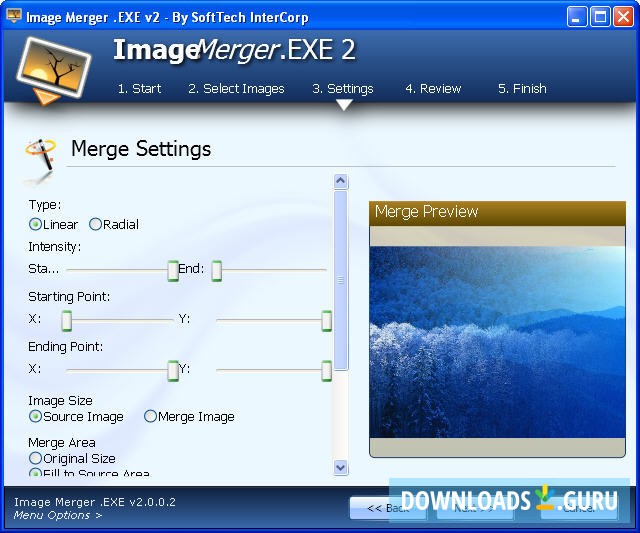Jump to step 5. Finish
The height and width of the screenshot is (533, 640).
pos(522,89)
